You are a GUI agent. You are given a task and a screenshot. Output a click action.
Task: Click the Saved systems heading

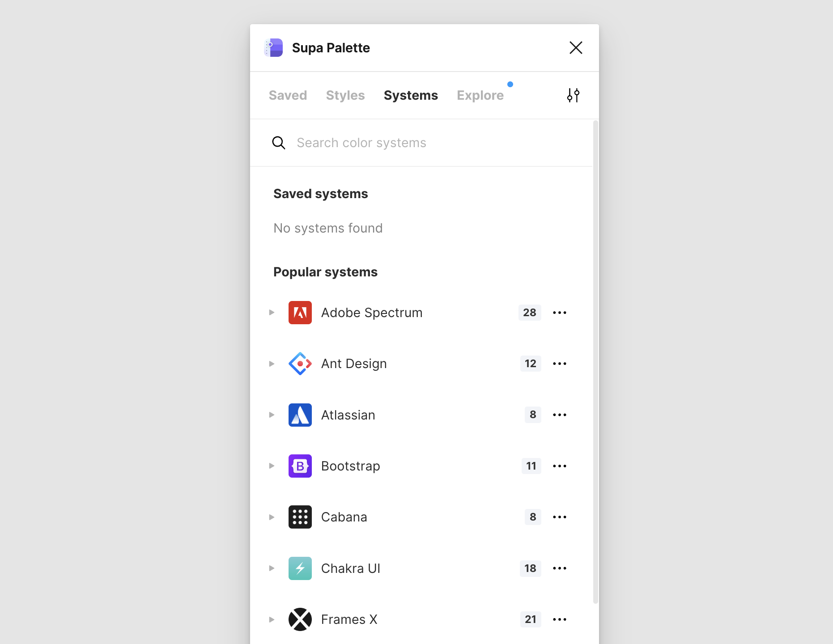[321, 194]
